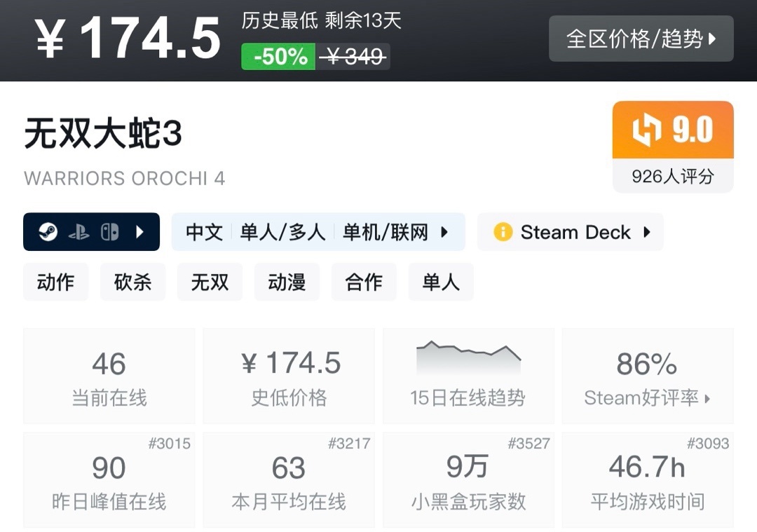Select the 砍杀 tag

coord(133,282)
